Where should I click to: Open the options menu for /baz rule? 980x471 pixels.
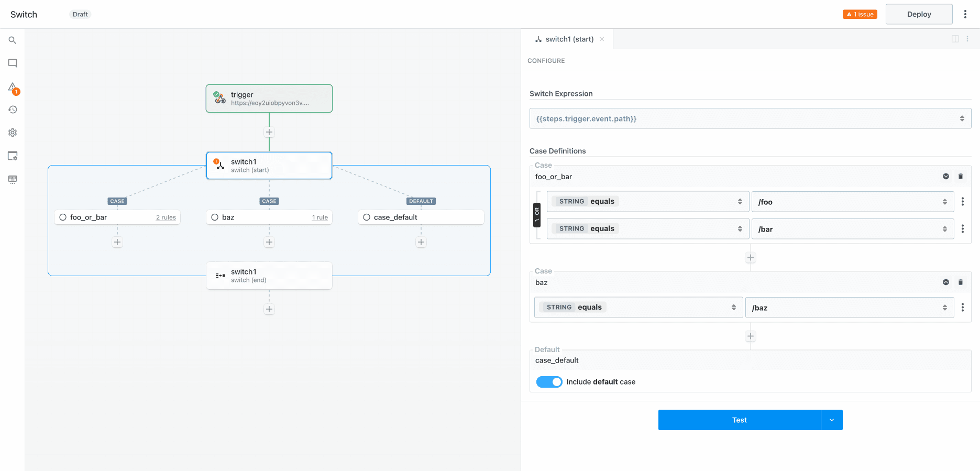[x=963, y=308]
